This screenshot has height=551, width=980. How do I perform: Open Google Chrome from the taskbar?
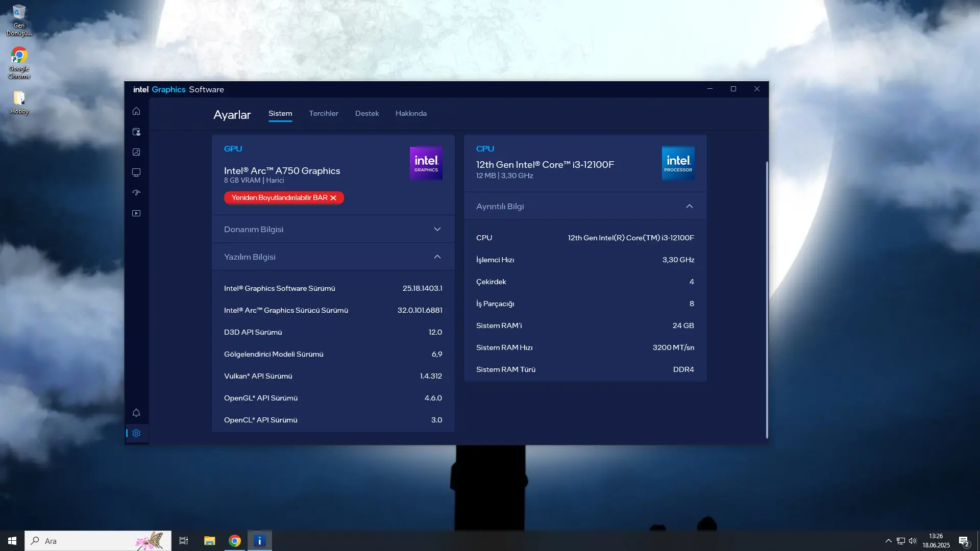(235, 541)
